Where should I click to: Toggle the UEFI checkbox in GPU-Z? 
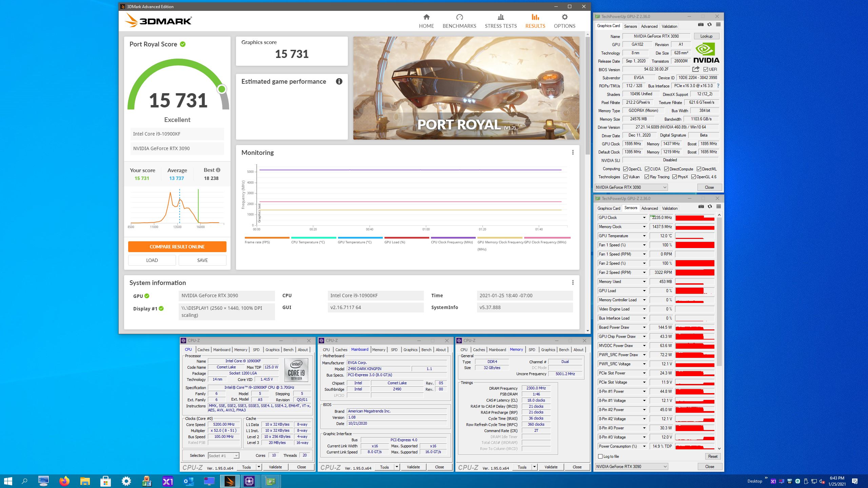click(x=706, y=69)
